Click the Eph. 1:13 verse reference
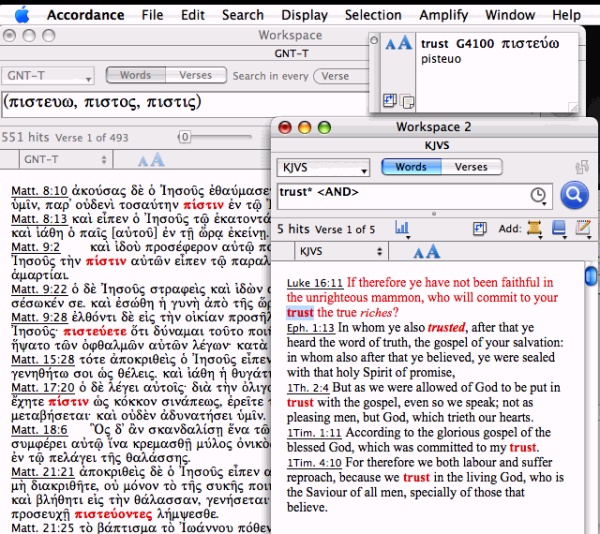 (311, 328)
